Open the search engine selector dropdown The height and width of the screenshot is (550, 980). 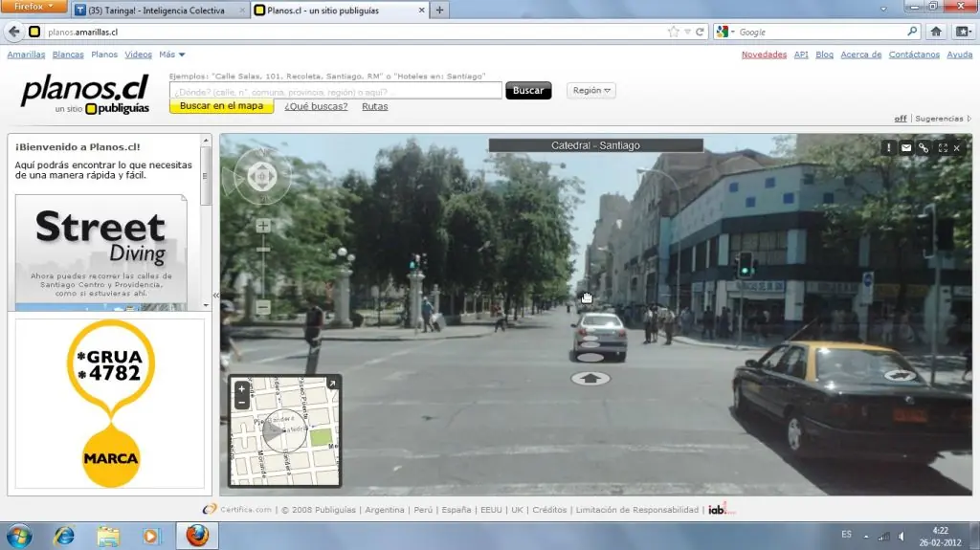tap(725, 32)
